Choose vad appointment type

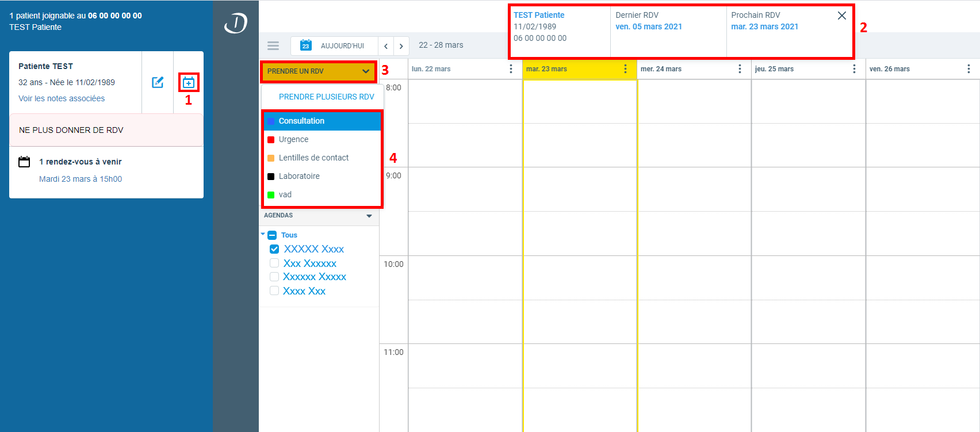pos(322,194)
